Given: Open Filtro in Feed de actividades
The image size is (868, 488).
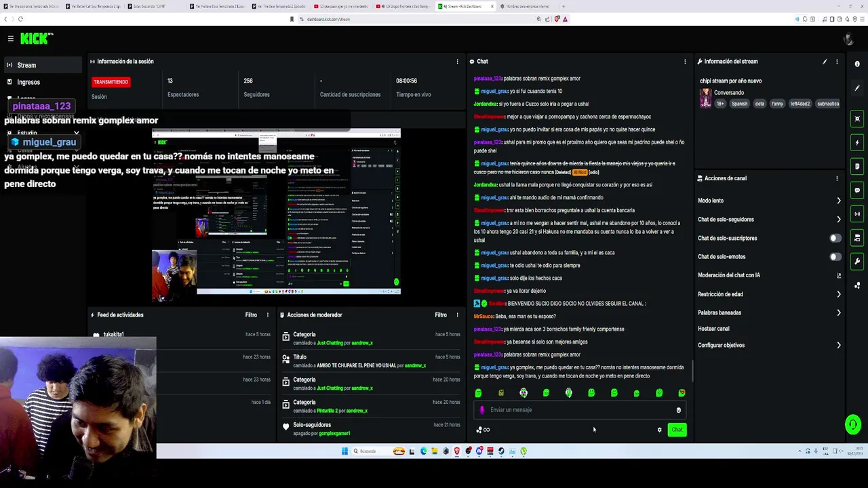Looking at the screenshot, I should click(x=251, y=315).
